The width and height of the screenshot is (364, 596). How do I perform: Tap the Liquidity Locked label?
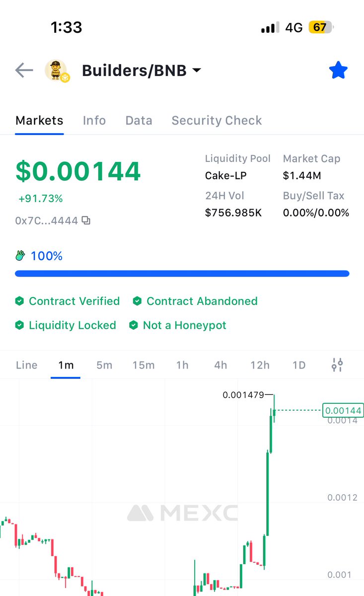tap(73, 325)
